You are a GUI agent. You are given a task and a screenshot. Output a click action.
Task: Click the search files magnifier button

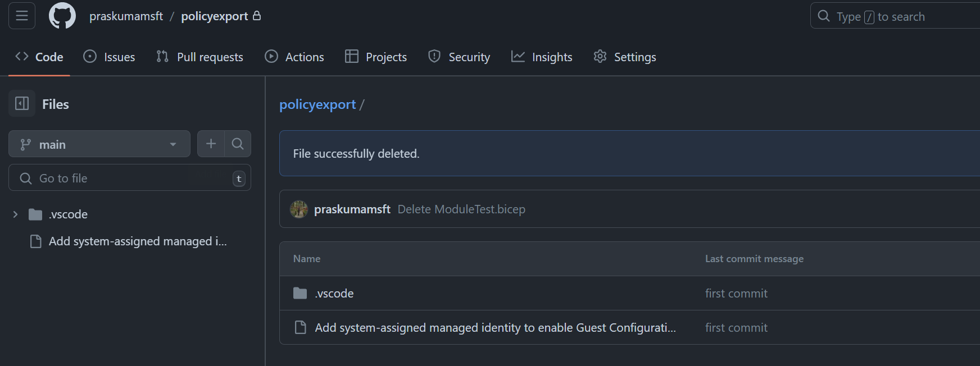[x=238, y=144]
